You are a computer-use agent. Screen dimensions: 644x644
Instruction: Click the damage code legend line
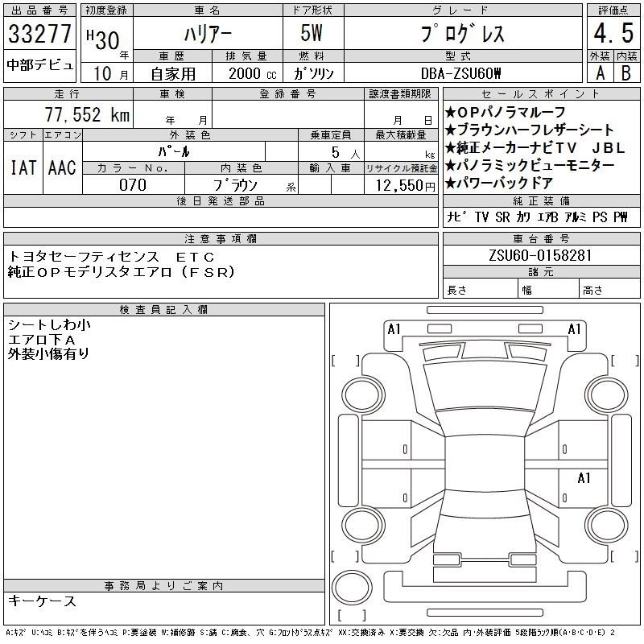(311, 633)
